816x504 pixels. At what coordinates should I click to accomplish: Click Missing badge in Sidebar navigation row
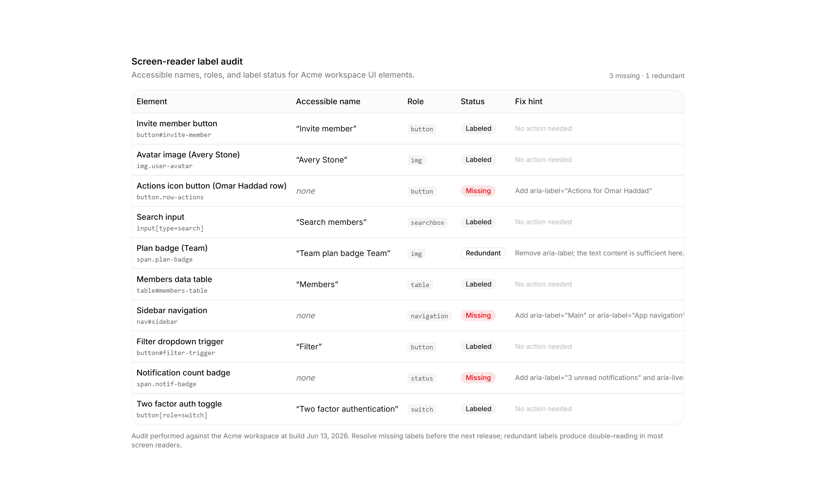478,315
